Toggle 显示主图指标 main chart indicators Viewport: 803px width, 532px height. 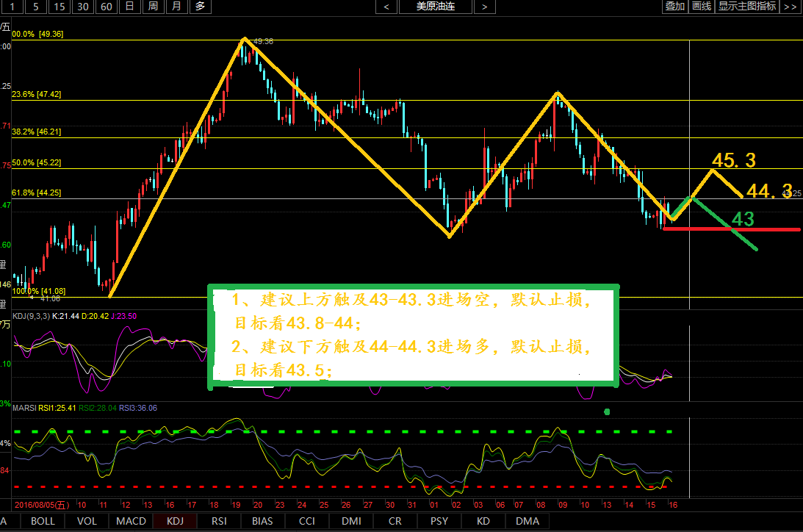coord(746,7)
